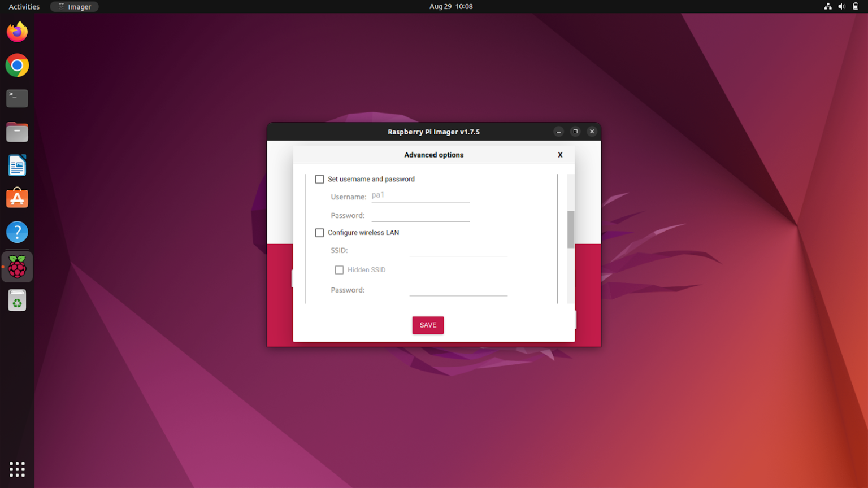Check Configure wireless LAN option
The width and height of the screenshot is (868, 488).
pyautogui.click(x=319, y=233)
